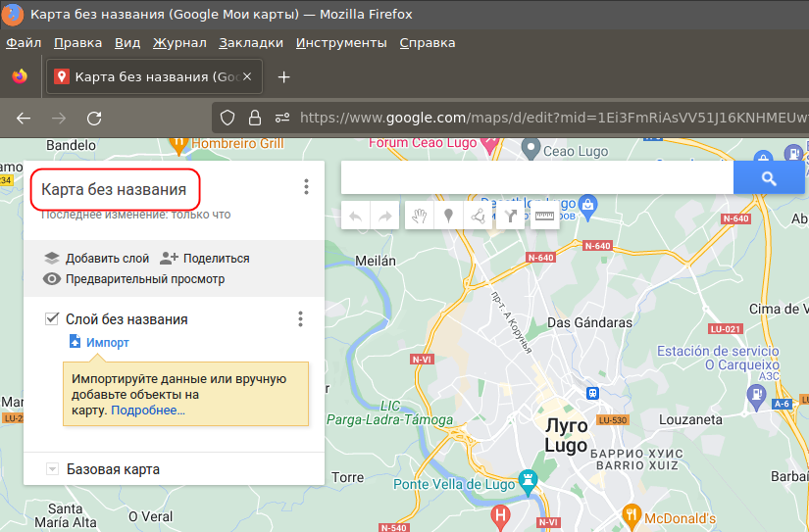Image resolution: width=809 pixels, height=532 pixels.
Task: Click the 'LIC Parga-Ladra-Támoga' map label
Action: point(390,413)
